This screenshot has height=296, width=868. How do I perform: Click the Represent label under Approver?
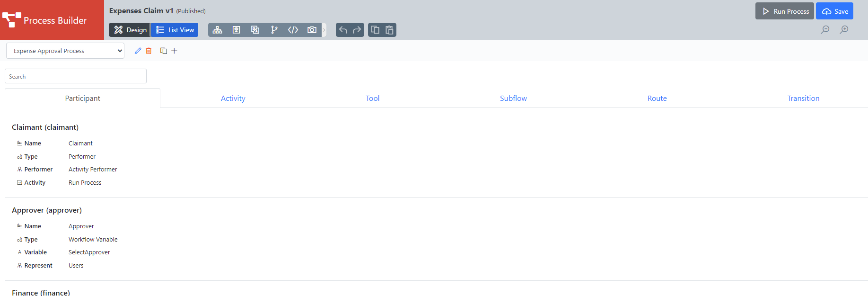38,265
